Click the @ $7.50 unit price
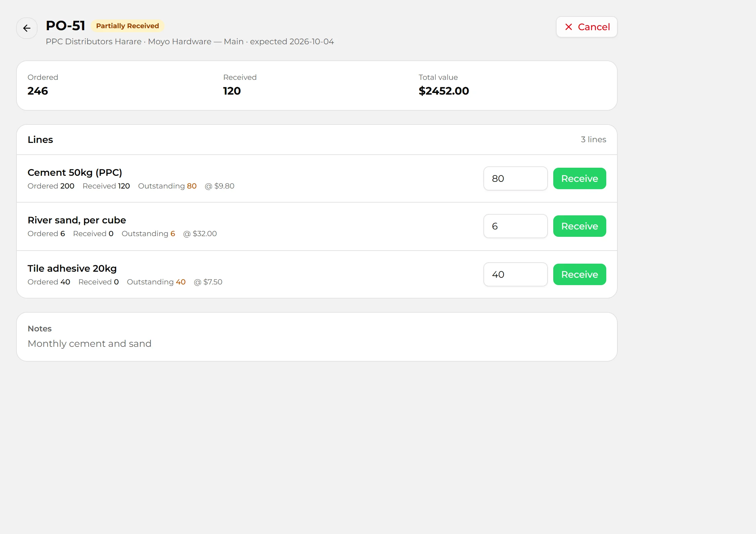 (x=208, y=282)
